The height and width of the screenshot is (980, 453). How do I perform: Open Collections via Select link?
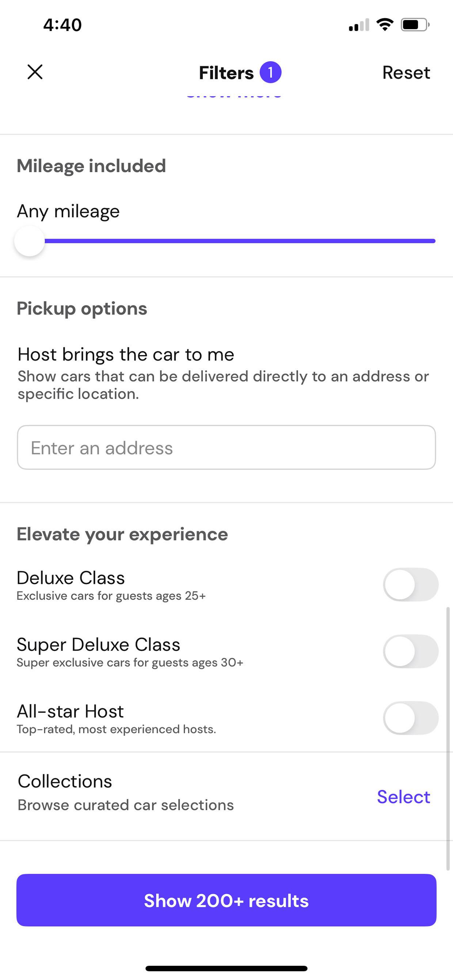click(404, 796)
